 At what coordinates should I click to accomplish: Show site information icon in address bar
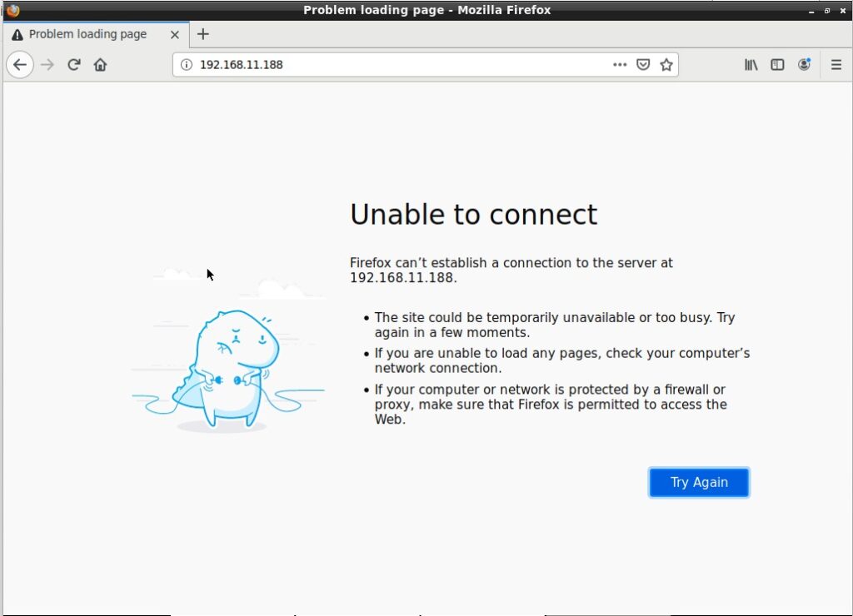[x=187, y=65]
